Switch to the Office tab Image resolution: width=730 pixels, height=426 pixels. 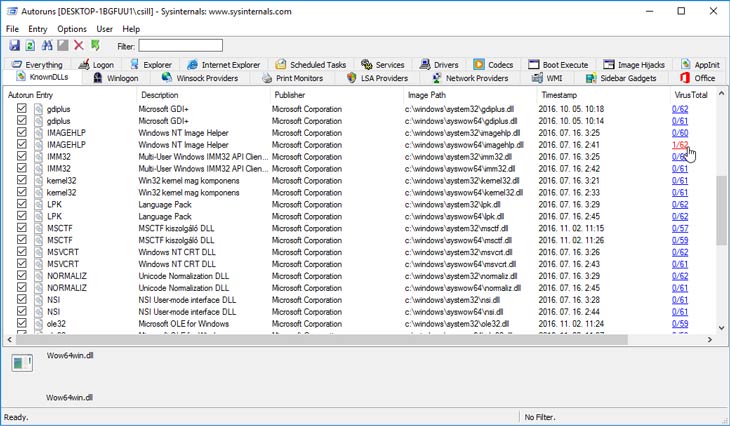(x=697, y=78)
